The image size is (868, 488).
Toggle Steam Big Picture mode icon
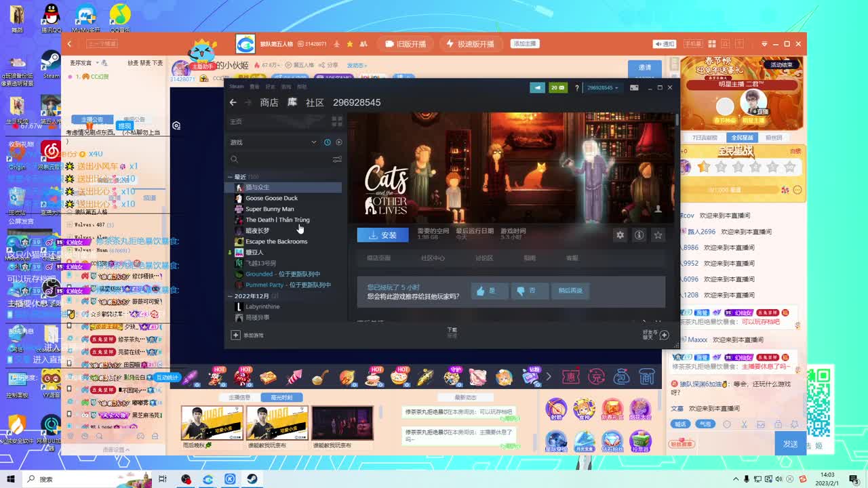[x=634, y=87]
